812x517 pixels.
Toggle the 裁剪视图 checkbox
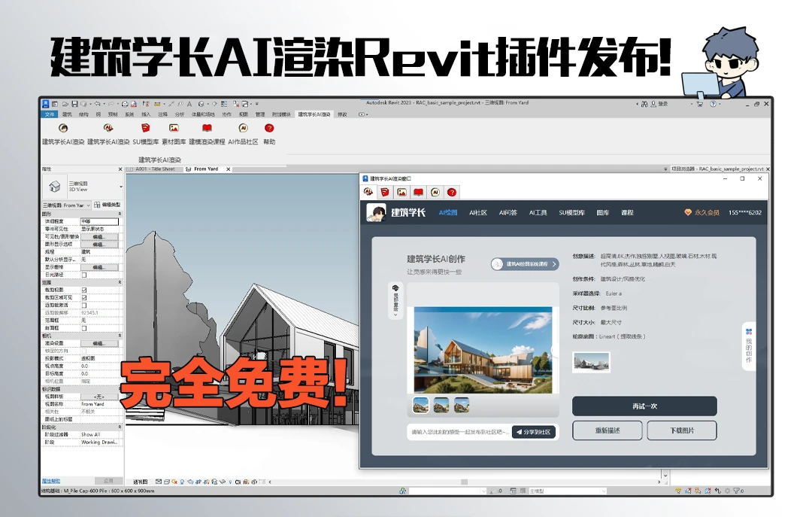pos(84,290)
